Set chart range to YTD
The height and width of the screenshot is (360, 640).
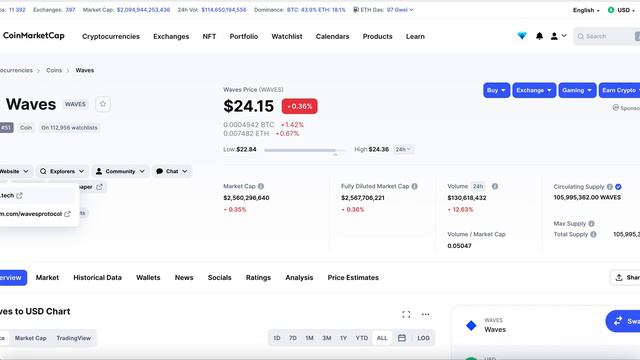(362, 338)
